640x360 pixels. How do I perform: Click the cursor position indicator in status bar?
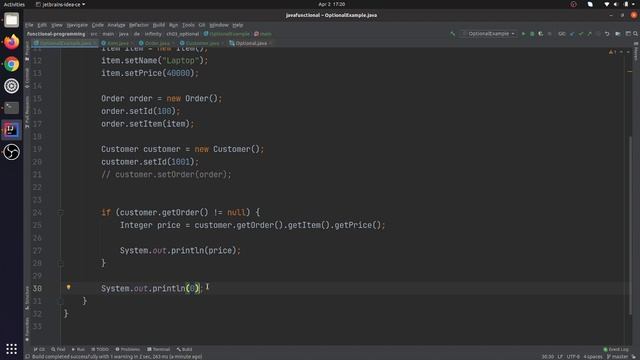click(548, 357)
